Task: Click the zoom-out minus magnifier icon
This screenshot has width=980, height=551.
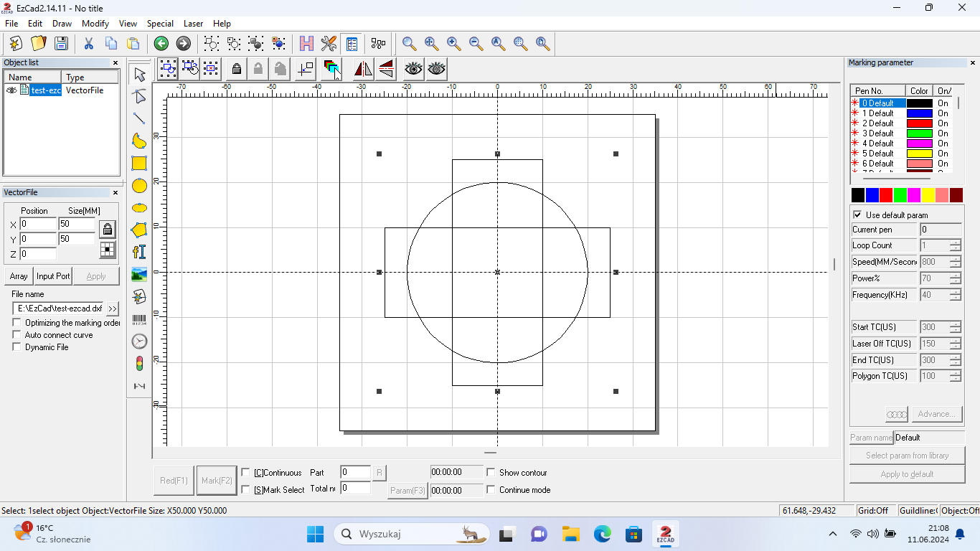Action: [x=476, y=44]
